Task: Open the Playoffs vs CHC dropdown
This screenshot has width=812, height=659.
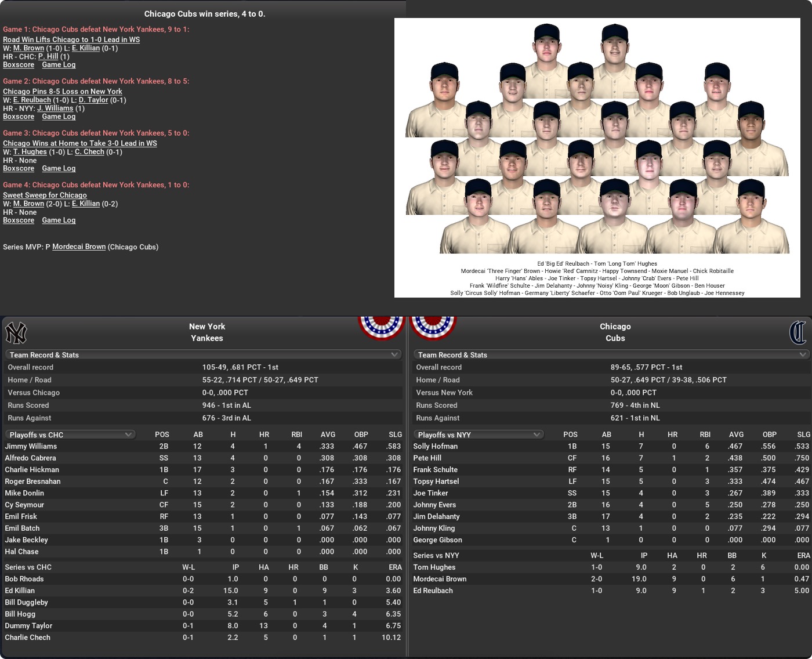Action: (x=70, y=434)
